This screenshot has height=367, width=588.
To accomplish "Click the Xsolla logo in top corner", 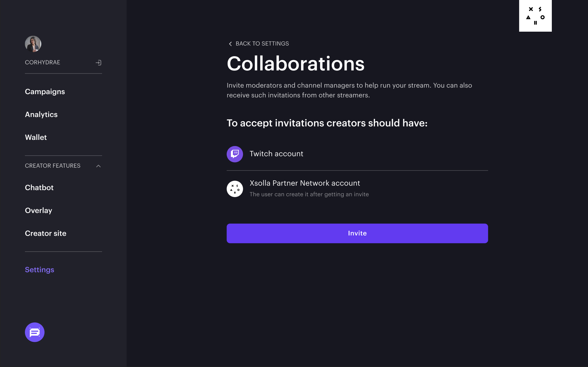I will [535, 16].
